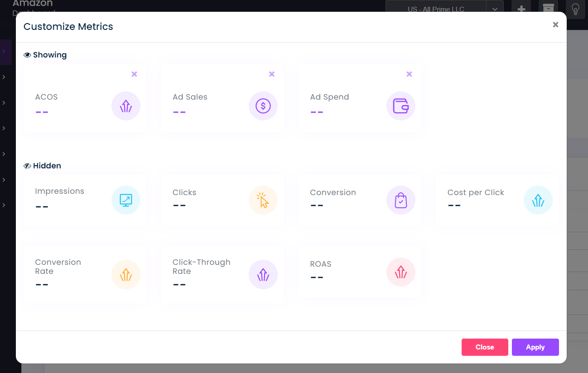
Task: Click the Impressions monitor icon
Action: click(x=126, y=200)
